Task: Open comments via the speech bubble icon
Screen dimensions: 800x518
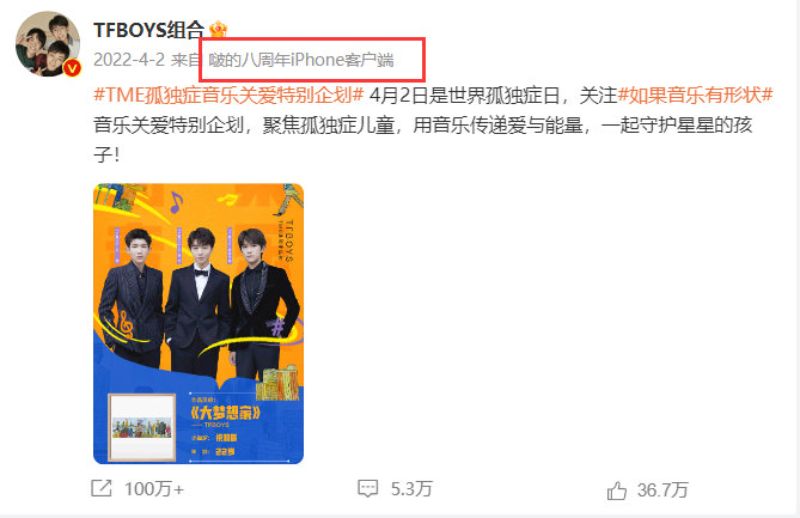Action: click(368, 488)
